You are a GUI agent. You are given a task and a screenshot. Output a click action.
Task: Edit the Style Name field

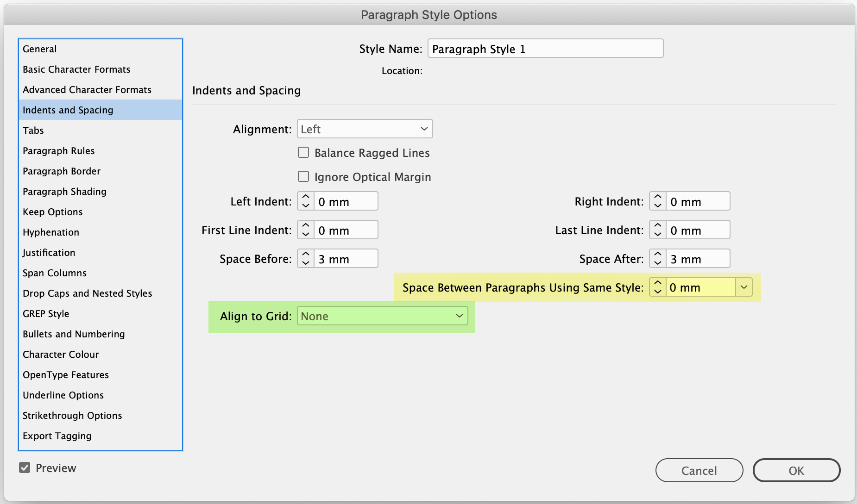tap(545, 48)
